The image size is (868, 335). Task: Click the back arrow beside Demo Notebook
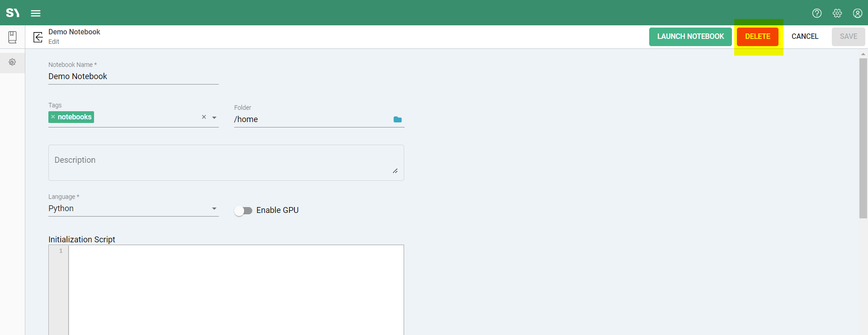coord(38,37)
